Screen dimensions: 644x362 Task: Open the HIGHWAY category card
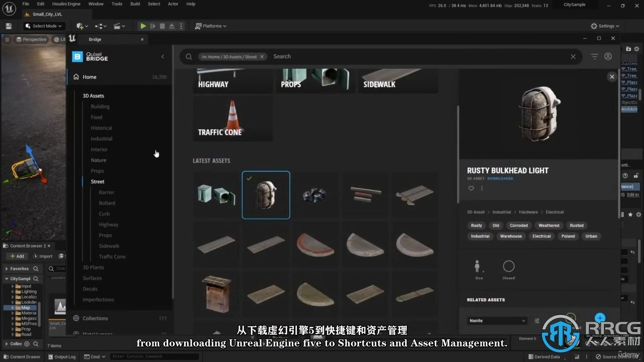click(232, 80)
